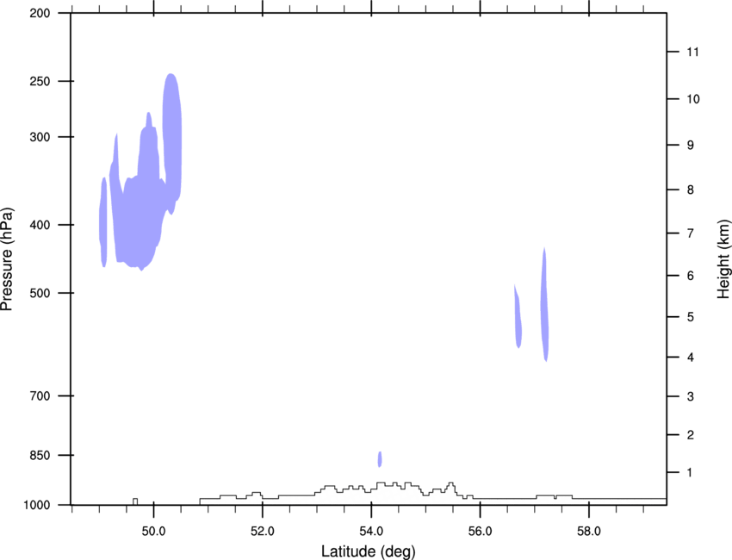Click the 400 pressure tick label
The width and height of the screenshot is (732, 560).
[40, 225]
